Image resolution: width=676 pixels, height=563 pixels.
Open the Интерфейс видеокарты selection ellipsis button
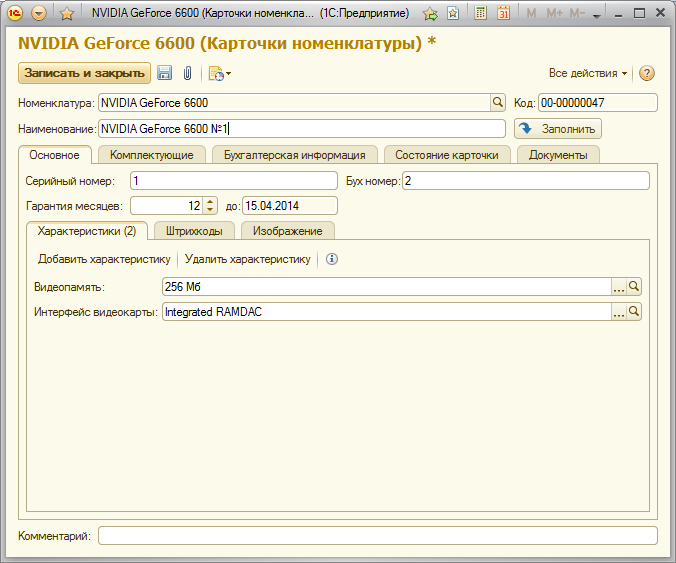click(x=619, y=312)
